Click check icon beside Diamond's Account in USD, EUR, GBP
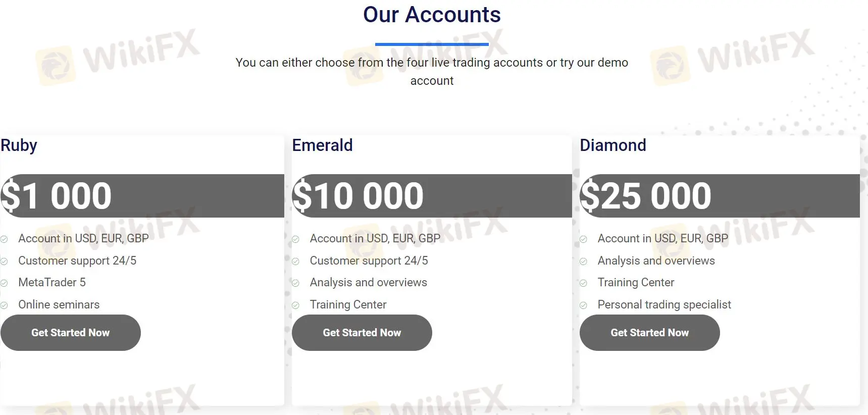Viewport: 868px width, 415px height. click(x=583, y=239)
